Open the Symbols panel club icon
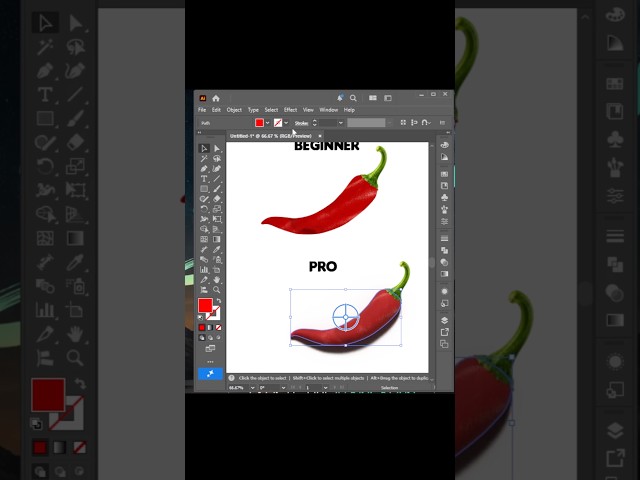The height and width of the screenshot is (480, 640). (444, 198)
